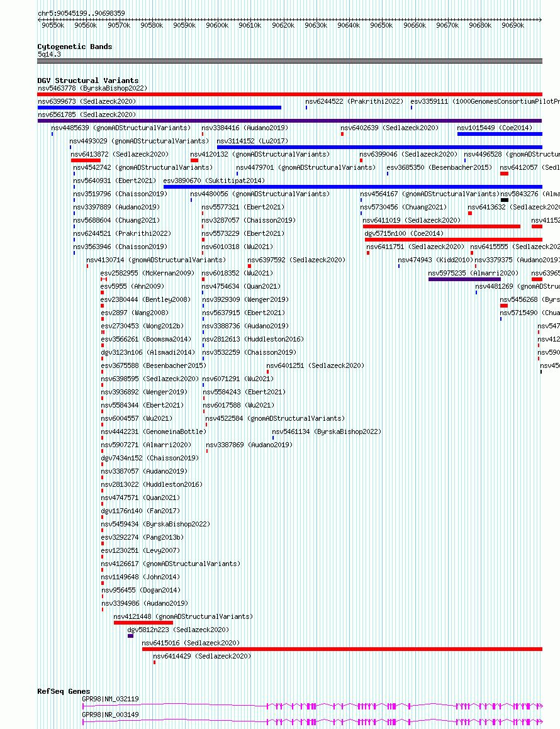Screen dimensions: 560x729
Task: Click esv2897 (Wang2008) label
Action: pyautogui.click(x=135, y=313)
